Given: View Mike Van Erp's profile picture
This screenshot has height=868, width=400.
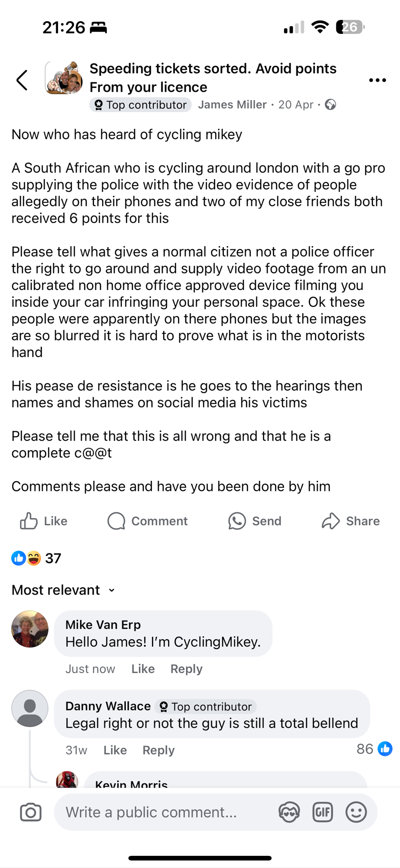Looking at the screenshot, I should click(30, 629).
